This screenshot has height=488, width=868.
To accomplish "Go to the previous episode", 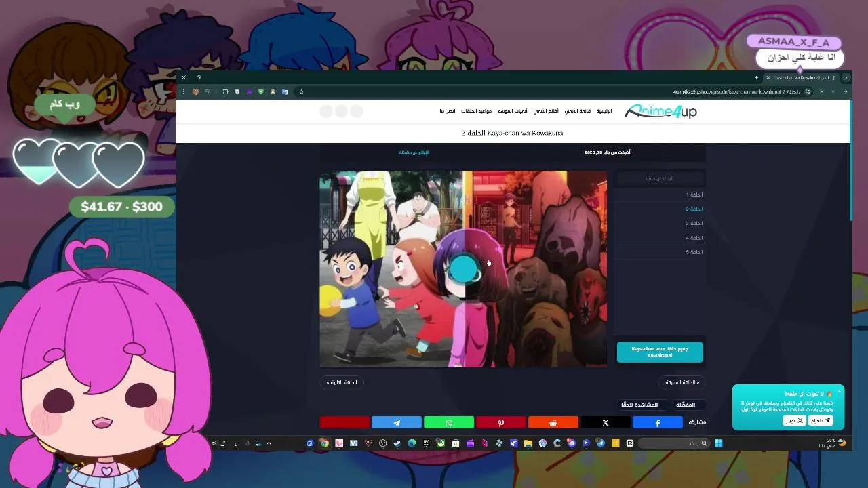I will [x=682, y=382].
